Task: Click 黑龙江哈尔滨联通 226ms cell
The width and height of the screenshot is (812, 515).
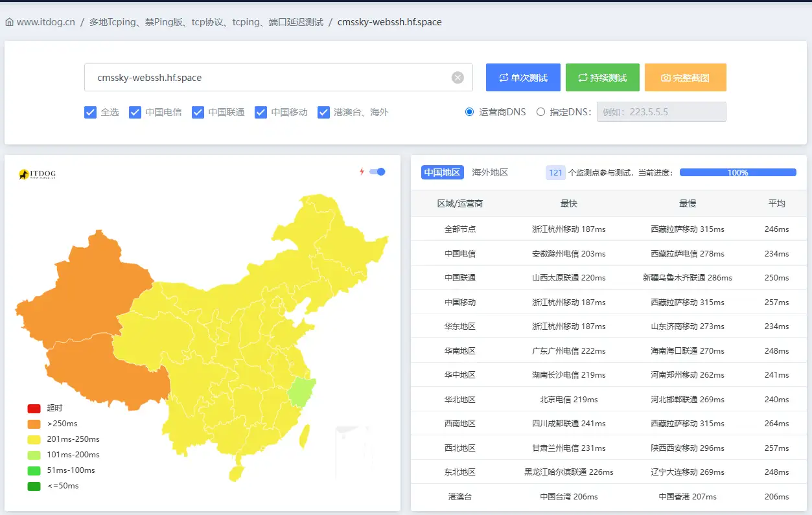Action: [x=569, y=472]
